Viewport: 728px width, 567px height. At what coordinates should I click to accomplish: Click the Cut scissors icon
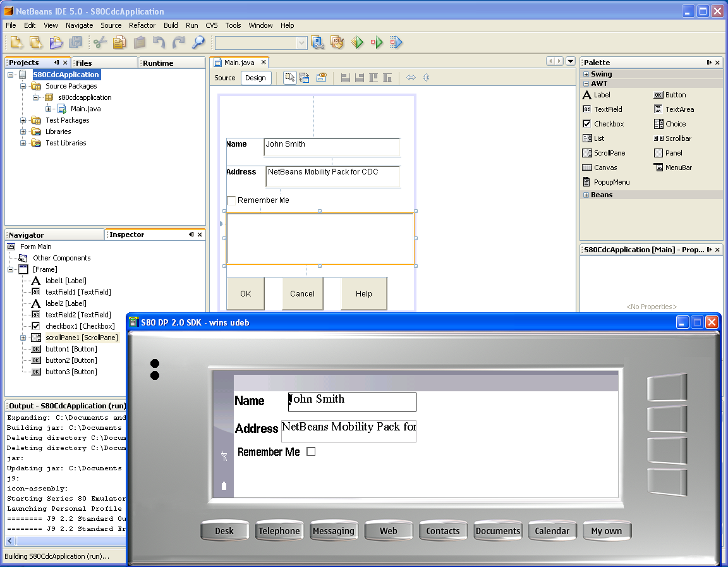(100, 43)
